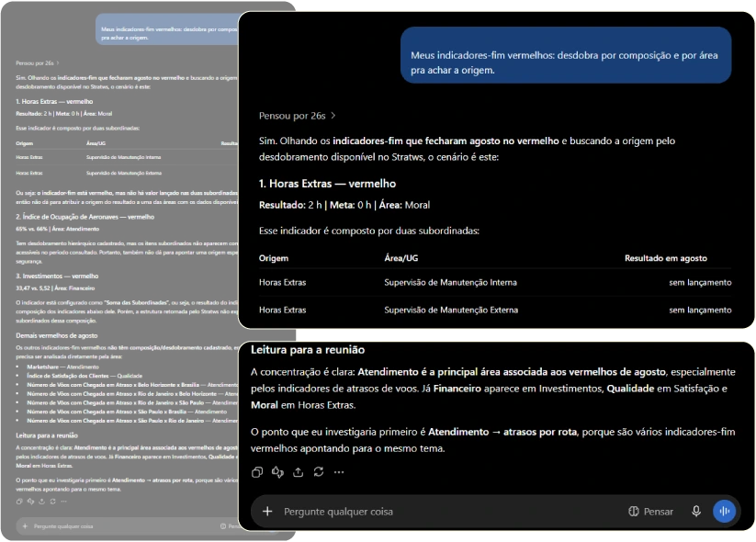Click the 'Origem' column header in enlarged table
The width and height of the screenshot is (756, 542).
click(274, 258)
